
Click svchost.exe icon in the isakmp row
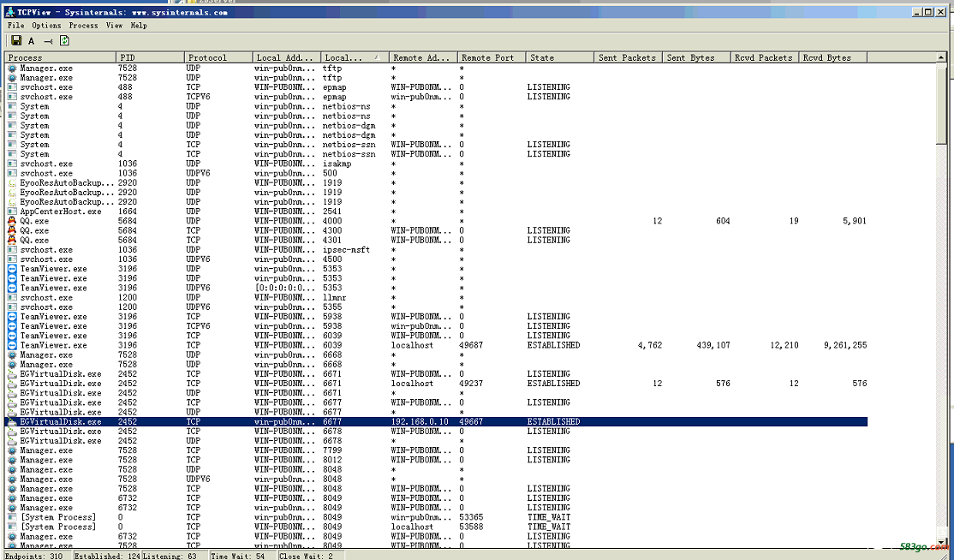pos(12,164)
